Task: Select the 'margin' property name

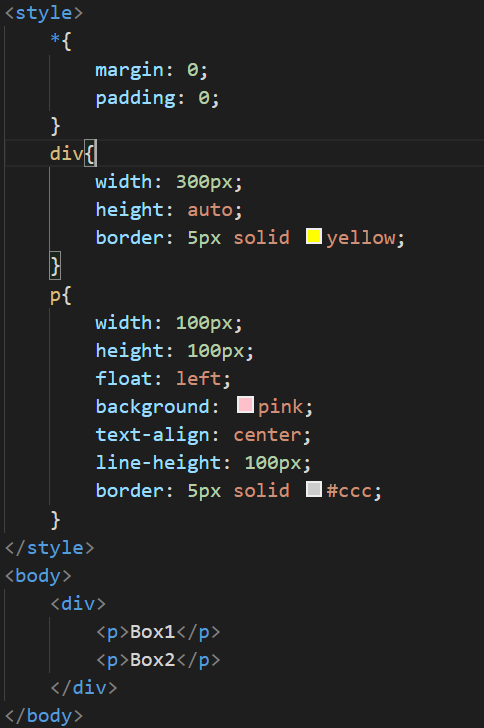Action: tap(130, 71)
